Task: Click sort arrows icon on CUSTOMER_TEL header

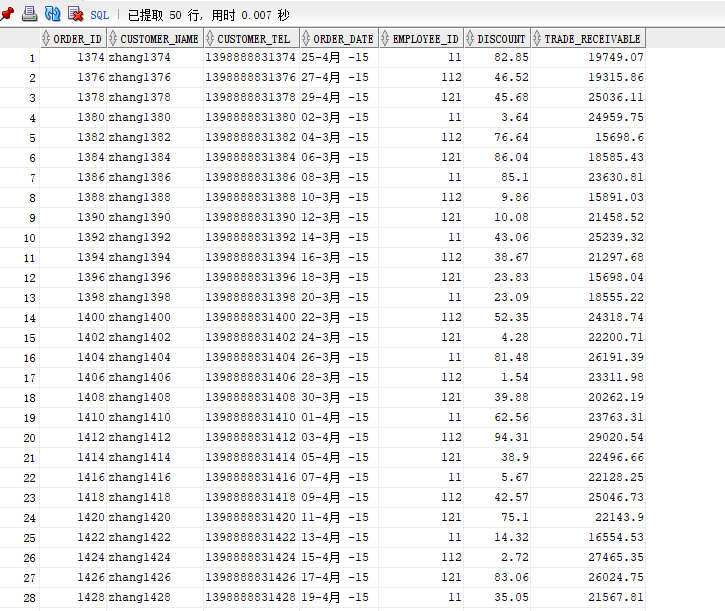Action: [210, 38]
